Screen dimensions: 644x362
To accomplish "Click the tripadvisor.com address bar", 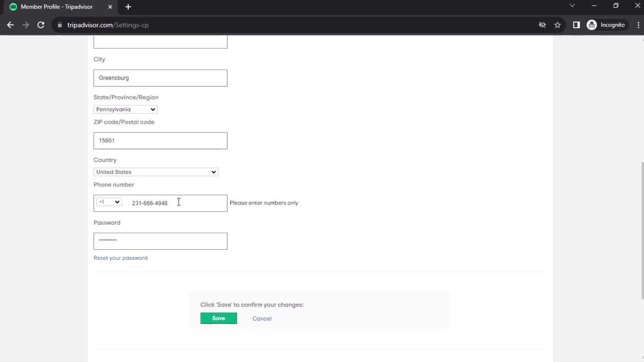I will point(108,25).
